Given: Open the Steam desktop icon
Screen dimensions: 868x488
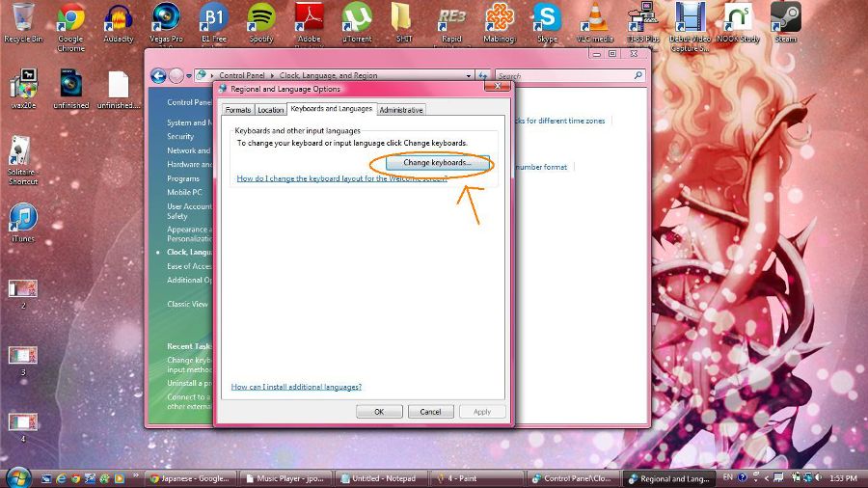Looking at the screenshot, I should click(x=785, y=19).
